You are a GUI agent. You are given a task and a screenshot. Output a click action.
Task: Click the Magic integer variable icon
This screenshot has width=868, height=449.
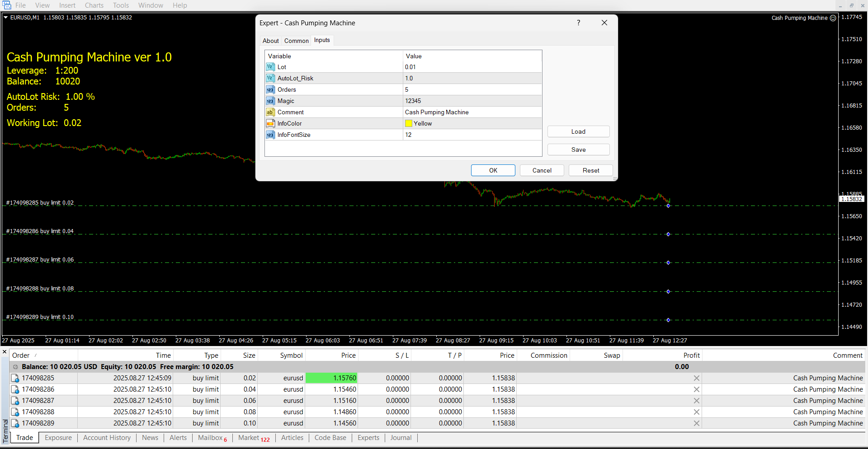tap(270, 101)
